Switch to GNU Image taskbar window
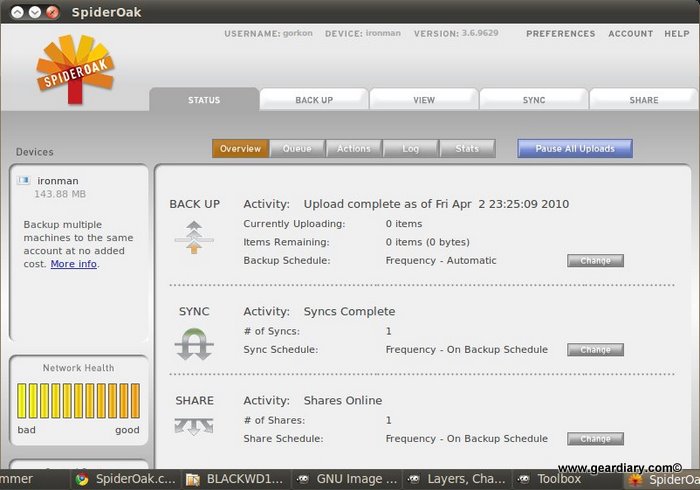Image resolution: width=700 pixels, height=490 pixels. 346,479
